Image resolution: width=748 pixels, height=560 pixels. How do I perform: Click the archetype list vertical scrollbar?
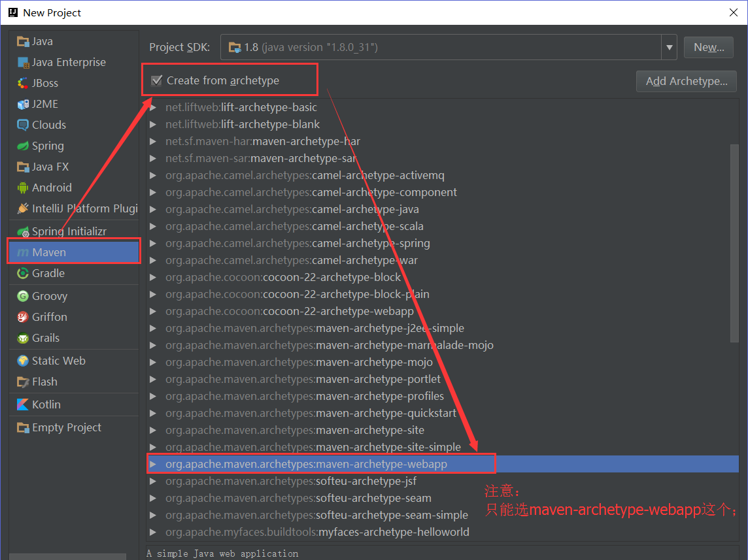coord(734,243)
